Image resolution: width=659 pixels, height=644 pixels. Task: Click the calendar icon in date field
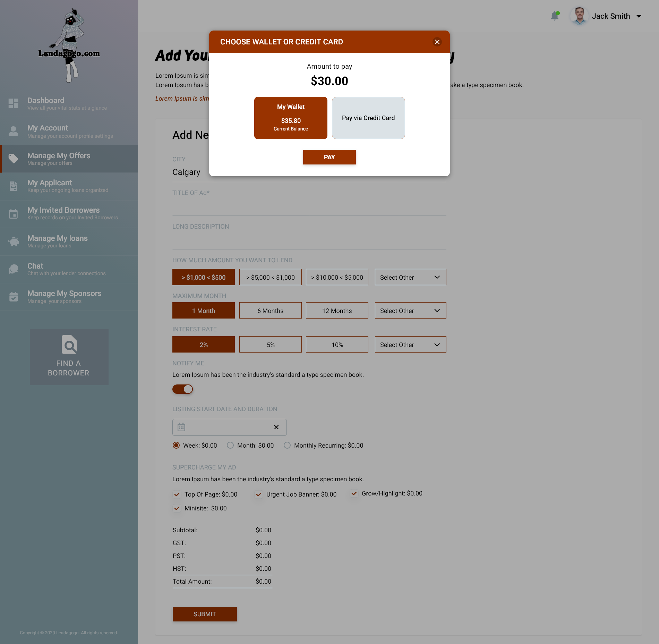click(181, 427)
